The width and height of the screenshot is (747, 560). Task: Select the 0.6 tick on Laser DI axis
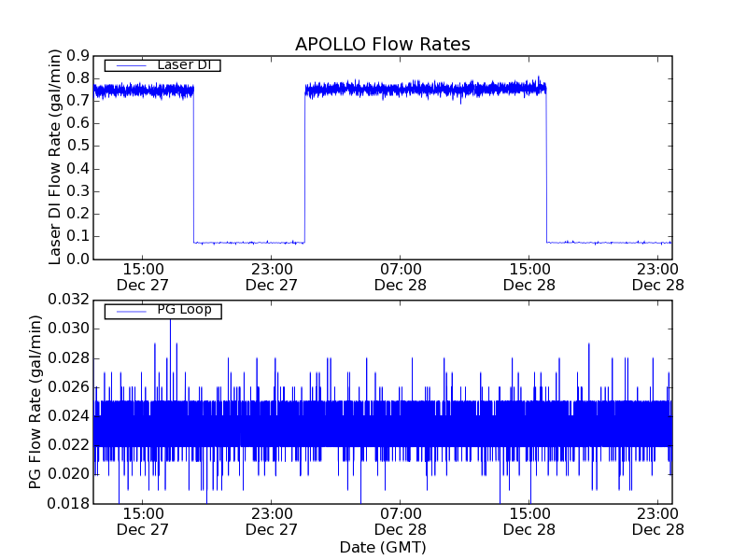pos(78,124)
